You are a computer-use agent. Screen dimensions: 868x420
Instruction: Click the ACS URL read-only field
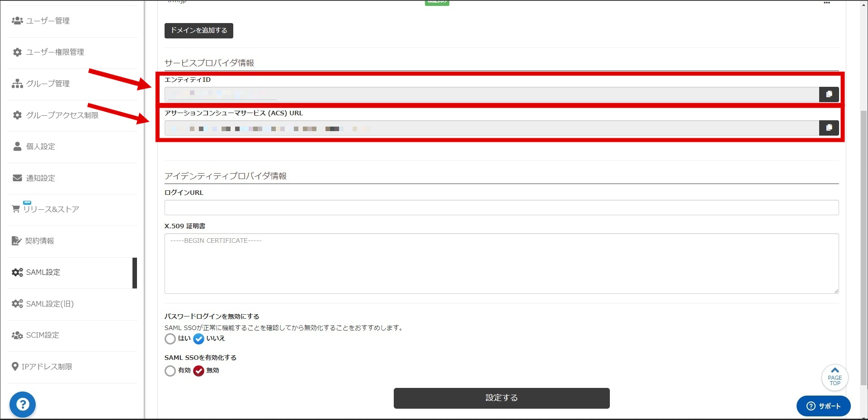[x=492, y=128]
